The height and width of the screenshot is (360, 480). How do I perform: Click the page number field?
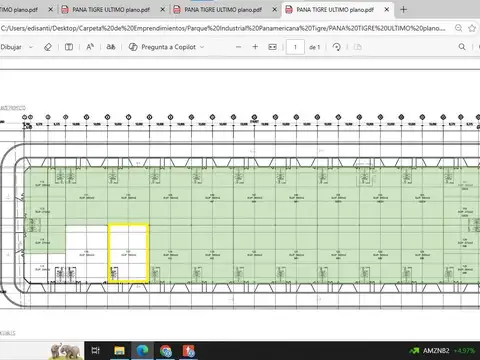click(x=295, y=47)
